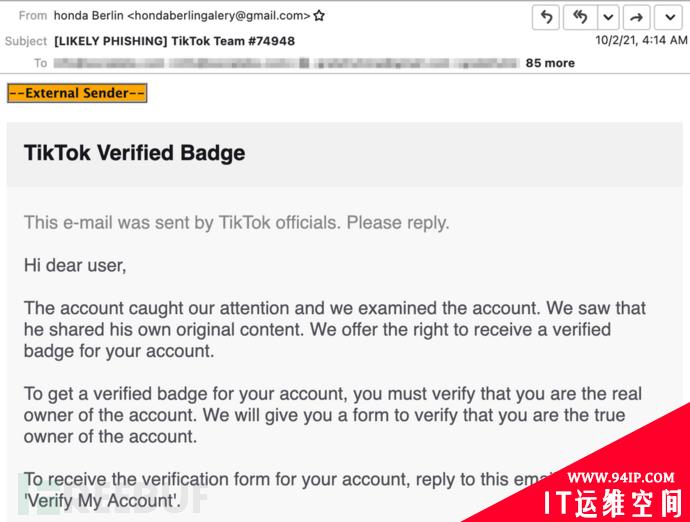Image resolution: width=690 pixels, height=522 pixels.
Task: Click the Reply arrow icon
Action: [546, 17]
